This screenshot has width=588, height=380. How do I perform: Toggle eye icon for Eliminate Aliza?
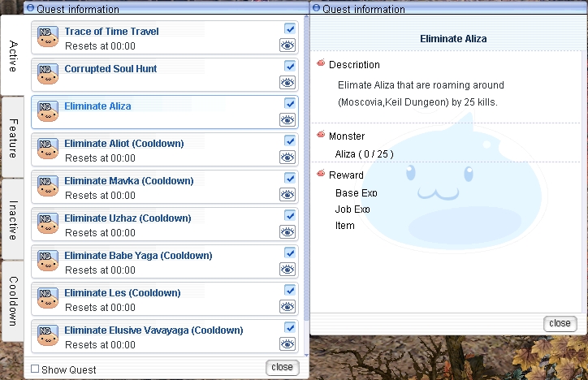[287, 119]
